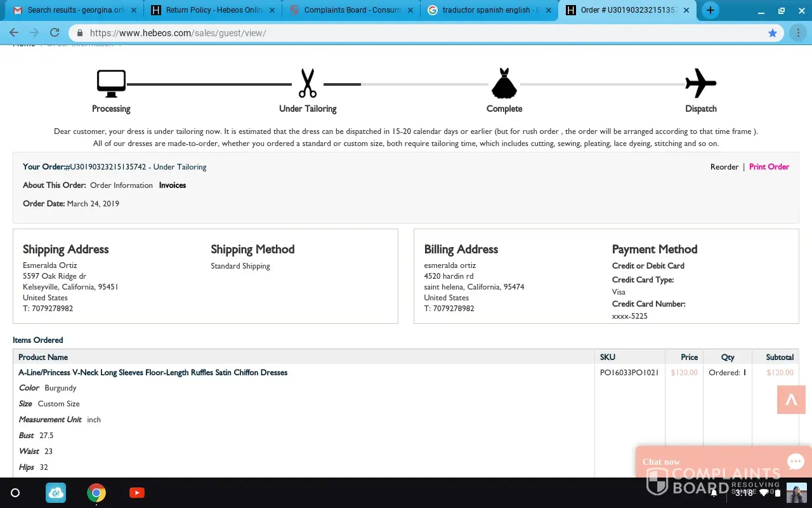Image resolution: width=812 pixels, height=508 pixels.
Task: Click the Standard Shipping method text
Action: pyautogui.click(x=240, y=266)
